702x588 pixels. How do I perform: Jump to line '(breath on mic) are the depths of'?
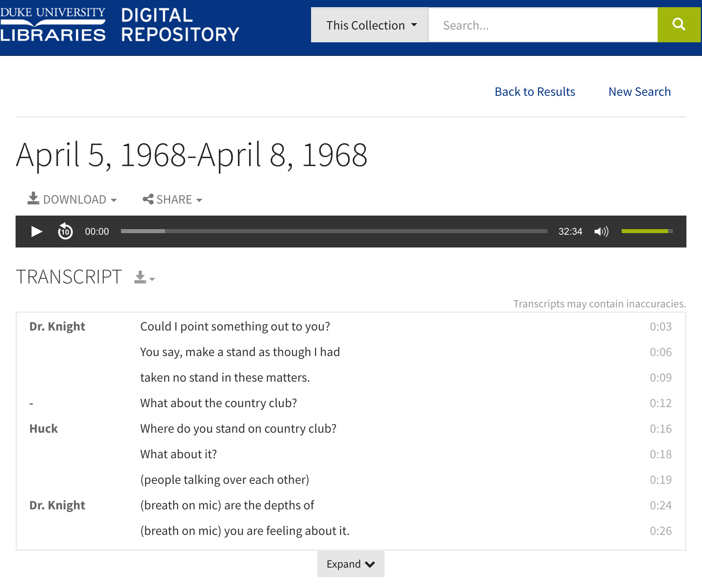[x=227, y=505]
